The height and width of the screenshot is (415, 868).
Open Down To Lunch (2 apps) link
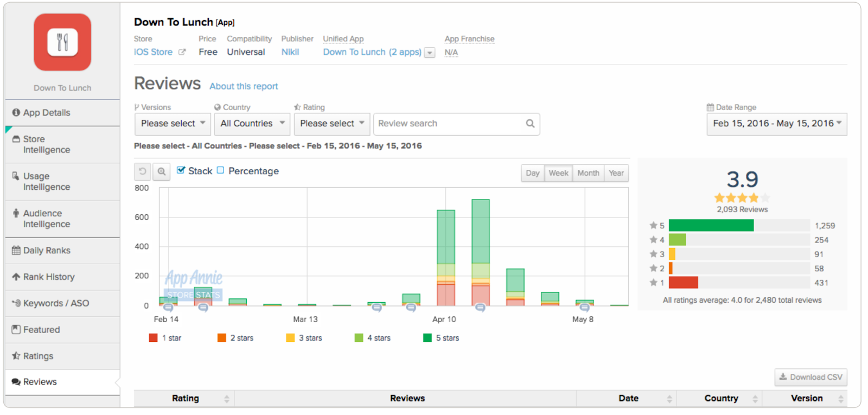click(372, 52)
